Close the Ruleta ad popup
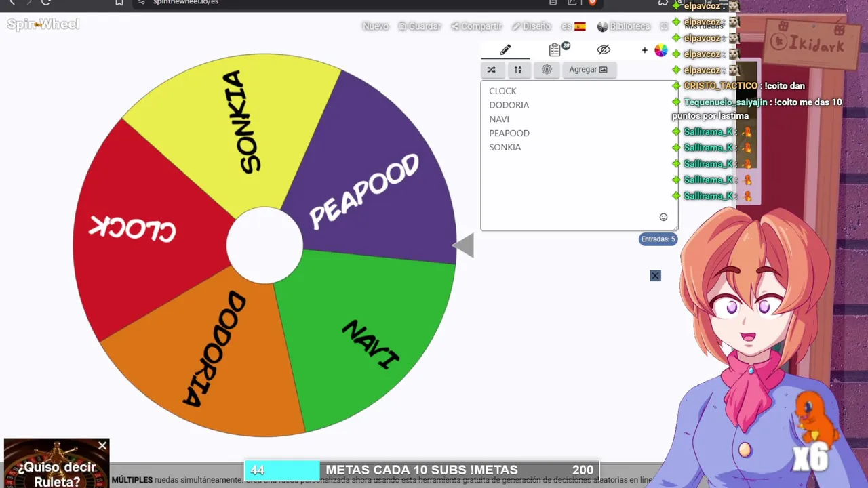This screenshot has width=868, height=488. point(102,446)
